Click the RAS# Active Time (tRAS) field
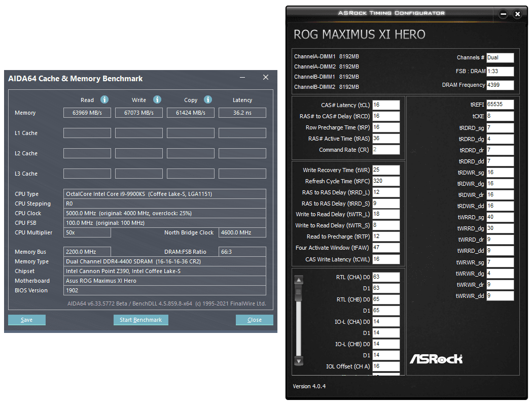This screenshot has height=405, width=532. coord(386,139)
